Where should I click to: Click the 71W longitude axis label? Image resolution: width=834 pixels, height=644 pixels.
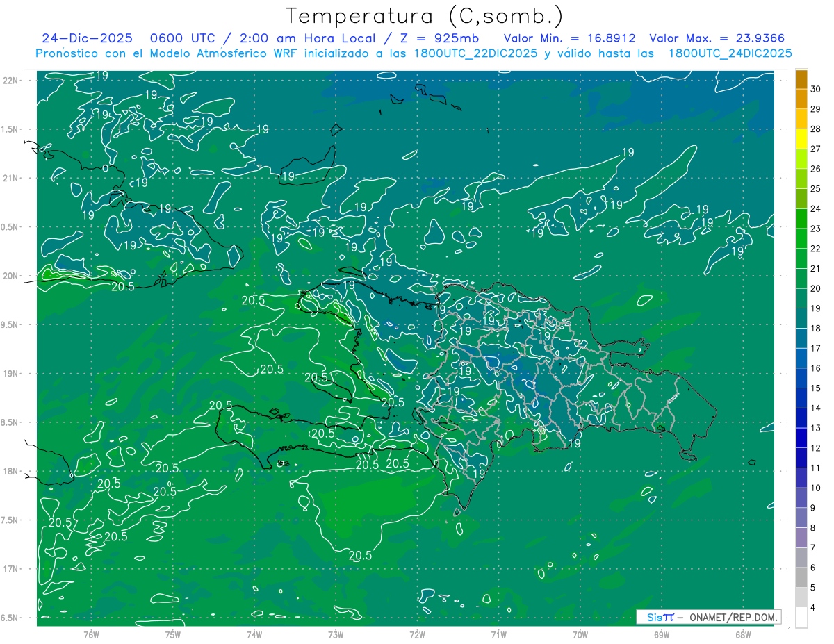tap(498, 635)
